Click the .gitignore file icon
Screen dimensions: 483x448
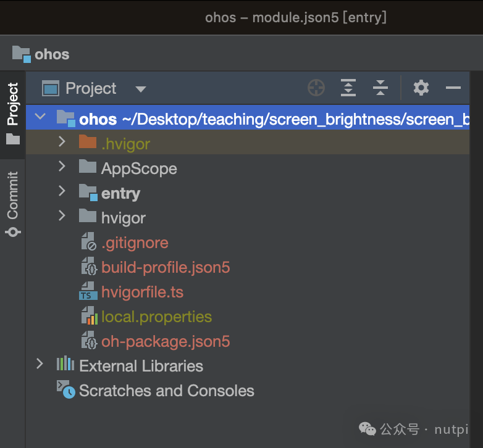pos(88,241)
